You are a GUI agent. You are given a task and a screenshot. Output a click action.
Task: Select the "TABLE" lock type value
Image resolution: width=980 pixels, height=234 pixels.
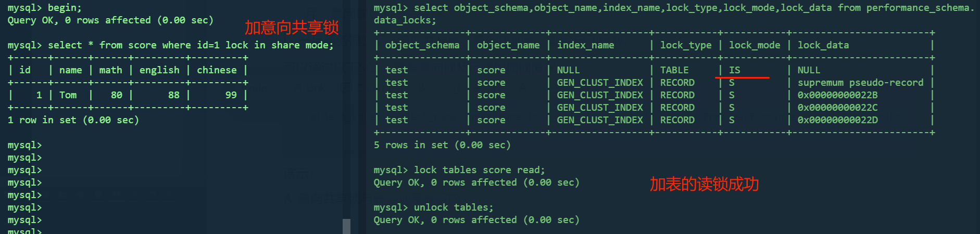coord(674,70)
